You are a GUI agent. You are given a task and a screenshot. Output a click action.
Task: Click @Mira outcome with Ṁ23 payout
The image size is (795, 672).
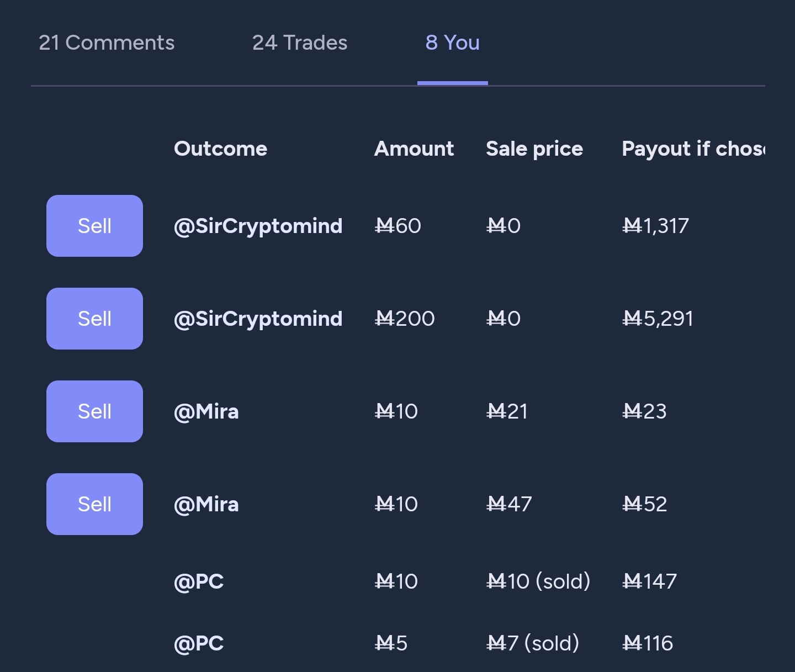206,411
